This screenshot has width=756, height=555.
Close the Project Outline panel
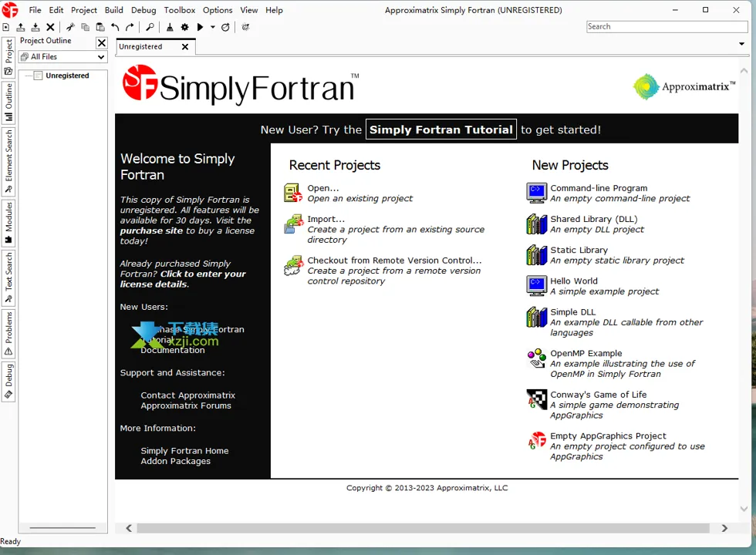click(x=102, y=43)
